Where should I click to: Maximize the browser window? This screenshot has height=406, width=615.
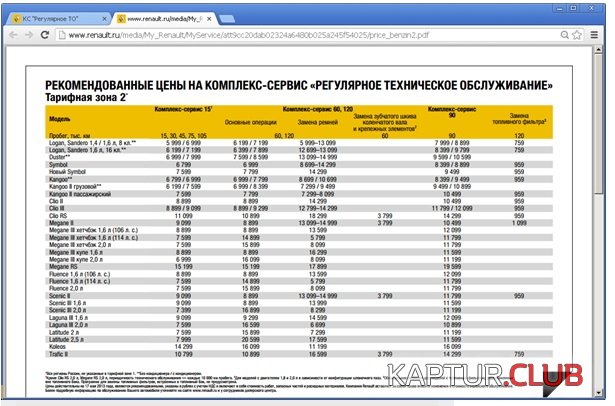(x=573, y=8)
